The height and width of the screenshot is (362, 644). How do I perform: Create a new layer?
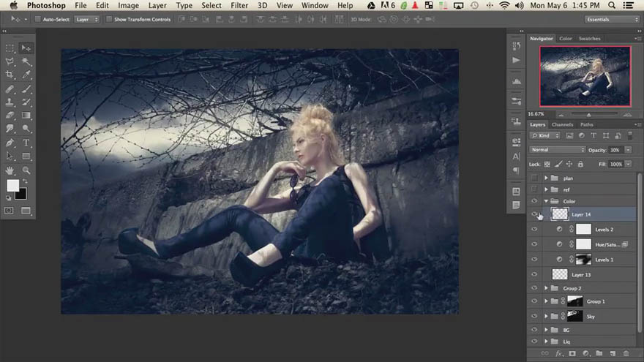pyautogui.click(x=613, y=353)
